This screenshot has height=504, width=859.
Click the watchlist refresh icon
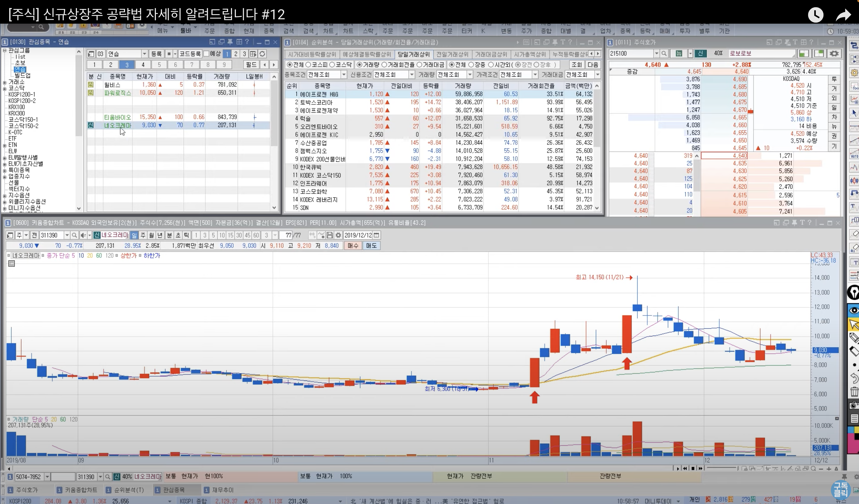coord(262,54)
